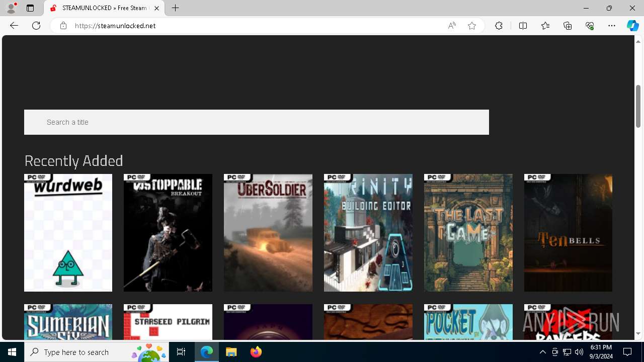Open The Last Game cover
Viewport: 644px width, 362px height.
(x=468, y=233)
